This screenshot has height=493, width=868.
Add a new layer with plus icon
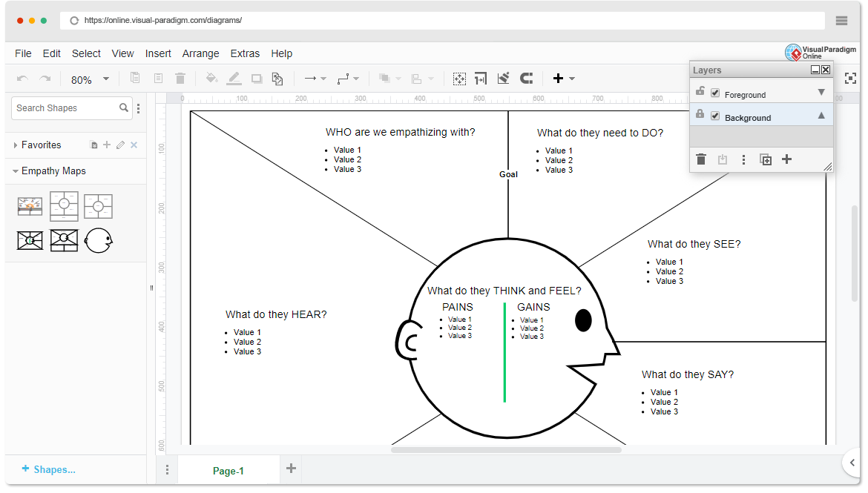[787, 159]
